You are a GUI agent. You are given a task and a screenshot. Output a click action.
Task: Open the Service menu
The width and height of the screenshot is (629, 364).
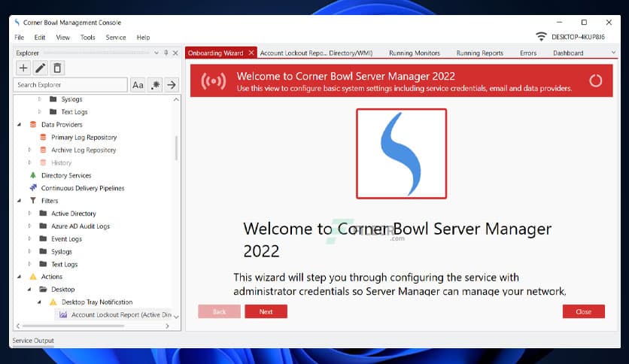(x=116, y=38)
